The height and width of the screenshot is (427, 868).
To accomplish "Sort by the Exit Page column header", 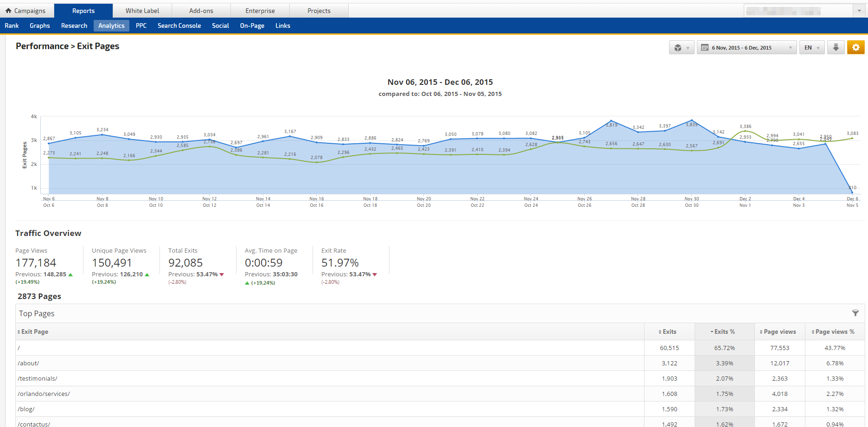I will 34,331.
